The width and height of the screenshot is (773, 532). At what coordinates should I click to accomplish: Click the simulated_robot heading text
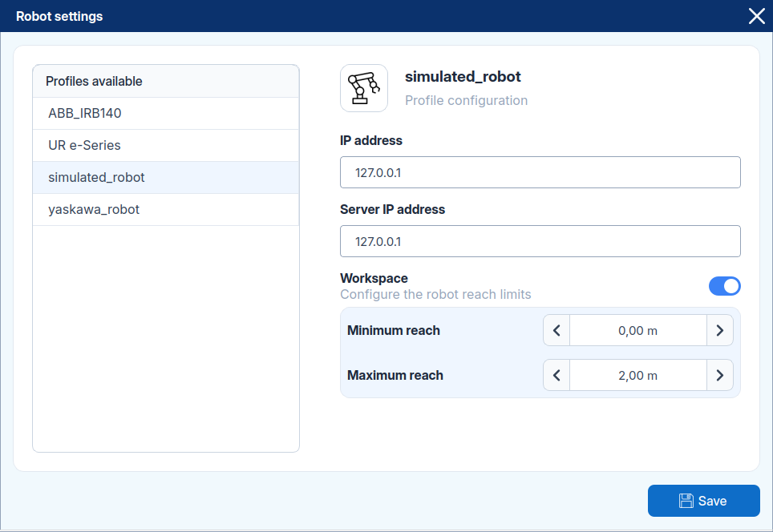[x=463, y=77]
